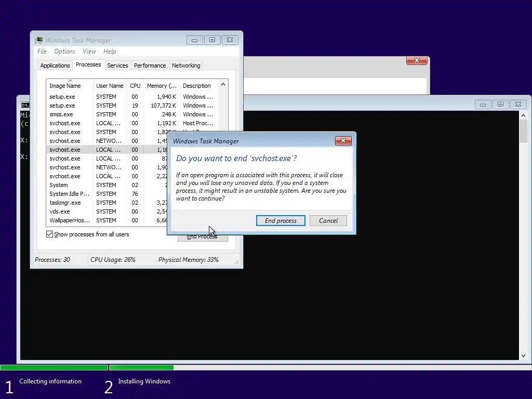Select the setup.exe row using 1,940 K
The height and width of the screenshot is (399, 532).
pyautogui.click(x=132, y=97)
